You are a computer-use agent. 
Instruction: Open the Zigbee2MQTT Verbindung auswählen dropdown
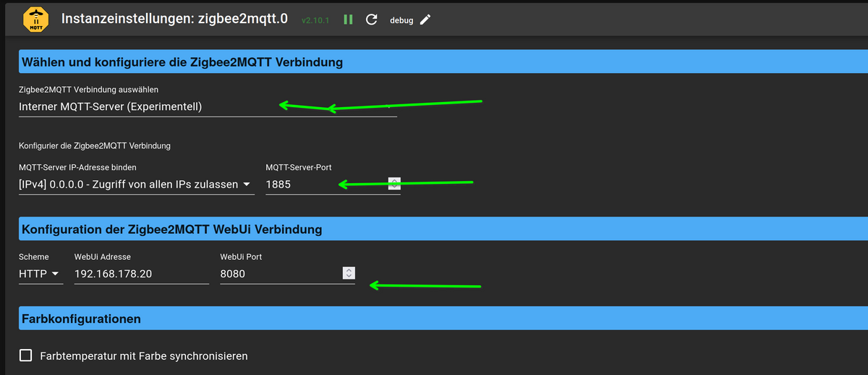point(208,106)
